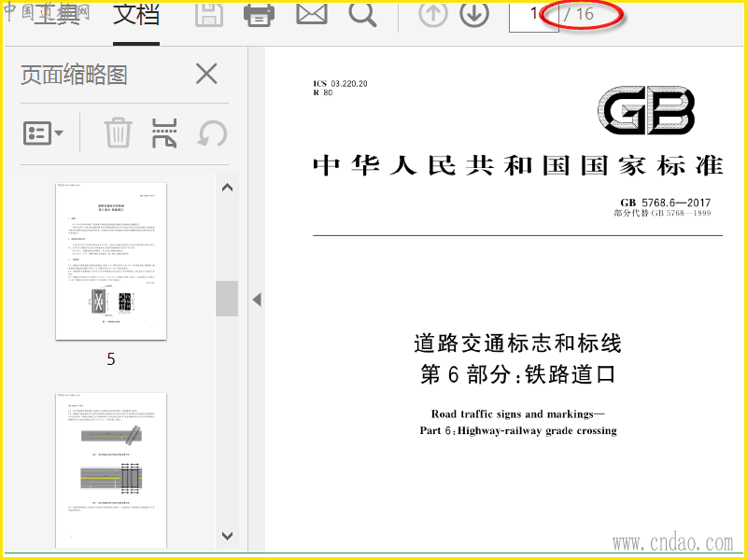Print the document with printer icon
The image size is (747, 560).
(259, 14)
